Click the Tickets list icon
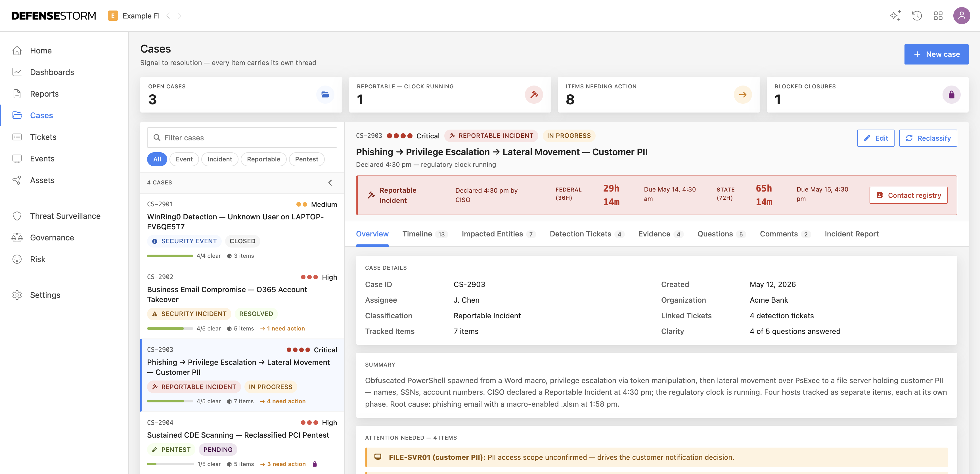Screen dimensions: 980x474 pyautogui.click(x=17, y=137)
